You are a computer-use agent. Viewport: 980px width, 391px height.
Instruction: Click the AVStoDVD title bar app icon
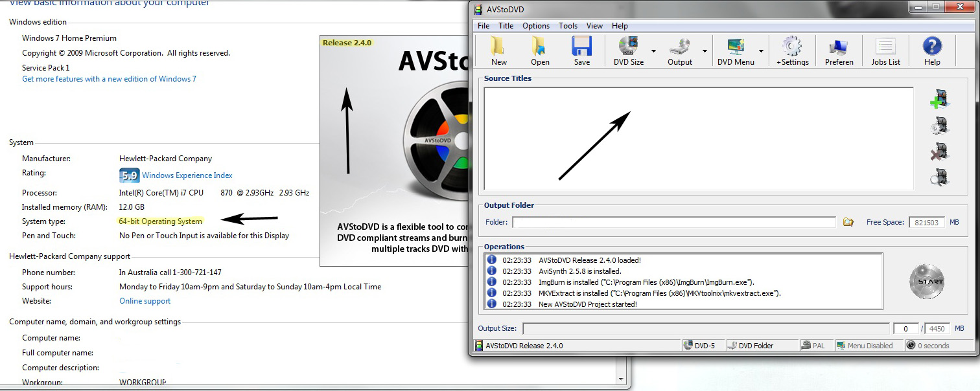pos(478,9)
